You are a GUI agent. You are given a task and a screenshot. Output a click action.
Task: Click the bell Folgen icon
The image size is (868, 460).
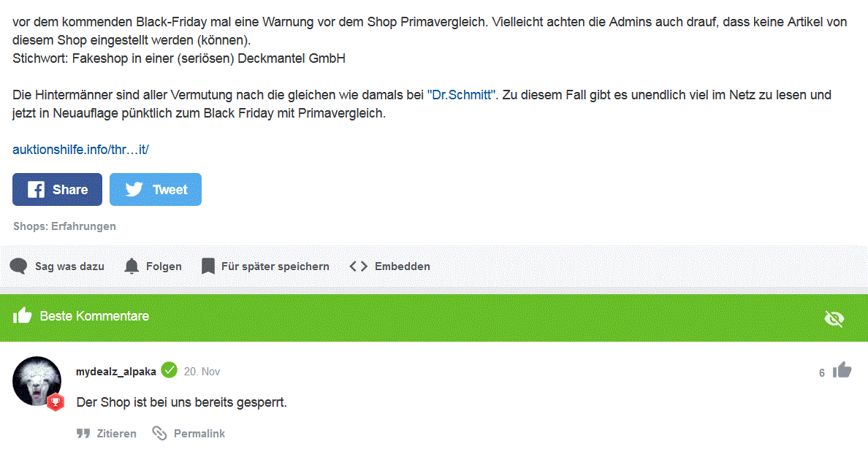pos(132,267)
